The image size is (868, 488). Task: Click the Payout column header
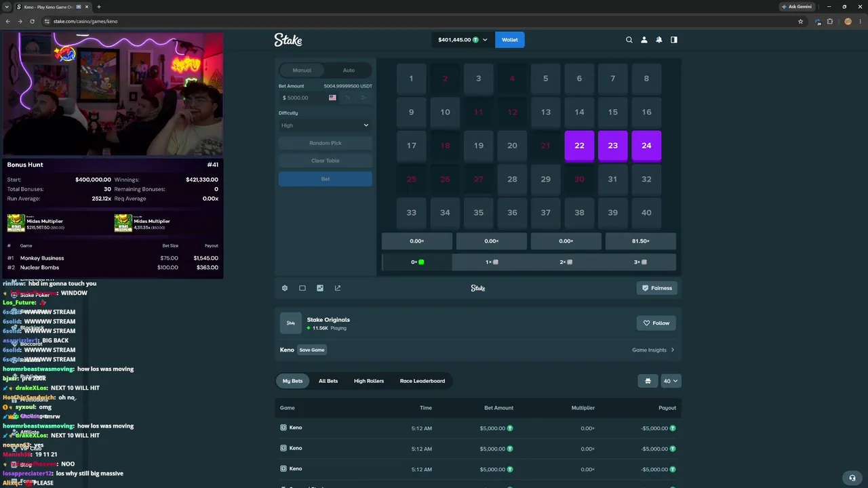(x=667, y=408)
